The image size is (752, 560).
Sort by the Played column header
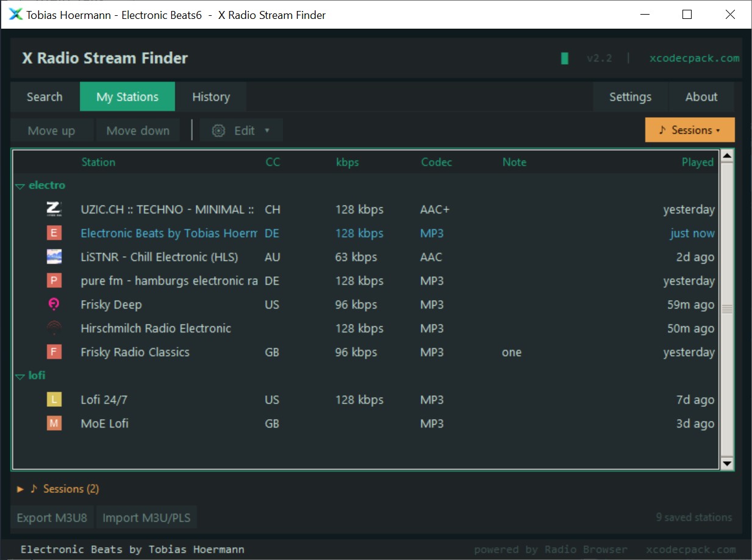tap(698, 162)
